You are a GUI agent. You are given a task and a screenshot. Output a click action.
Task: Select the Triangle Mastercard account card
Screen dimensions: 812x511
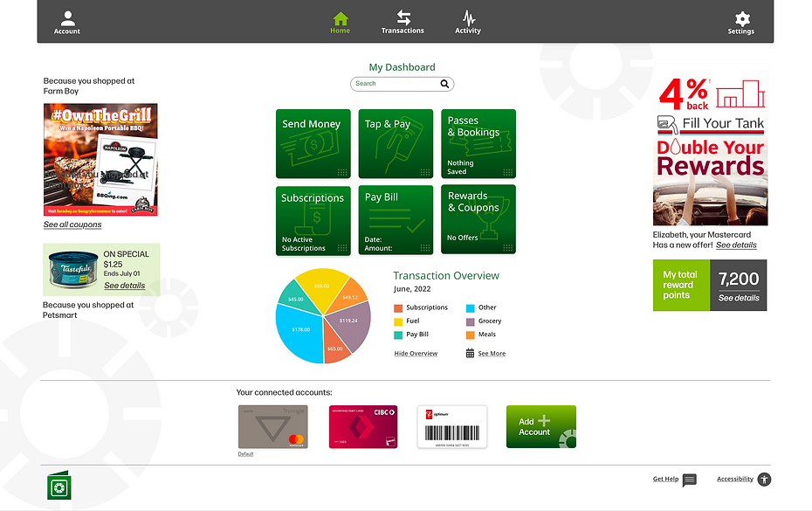pos(273,426)
